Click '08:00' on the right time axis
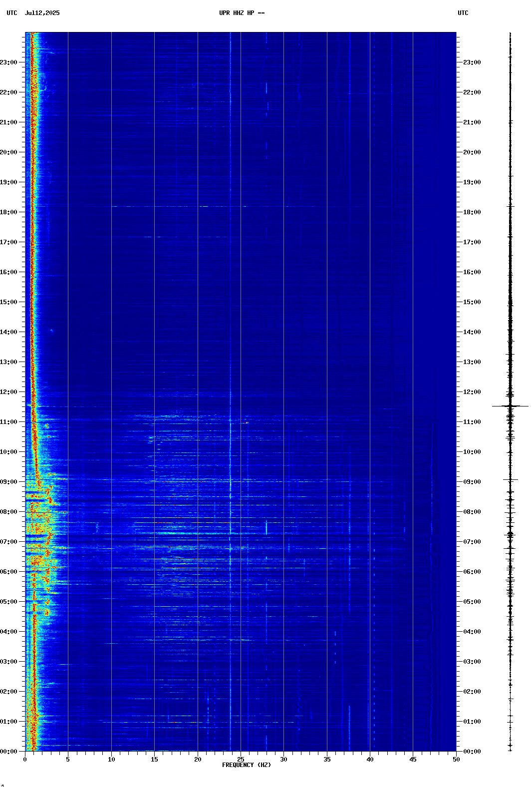532x791 pixels. click(472, 512)
